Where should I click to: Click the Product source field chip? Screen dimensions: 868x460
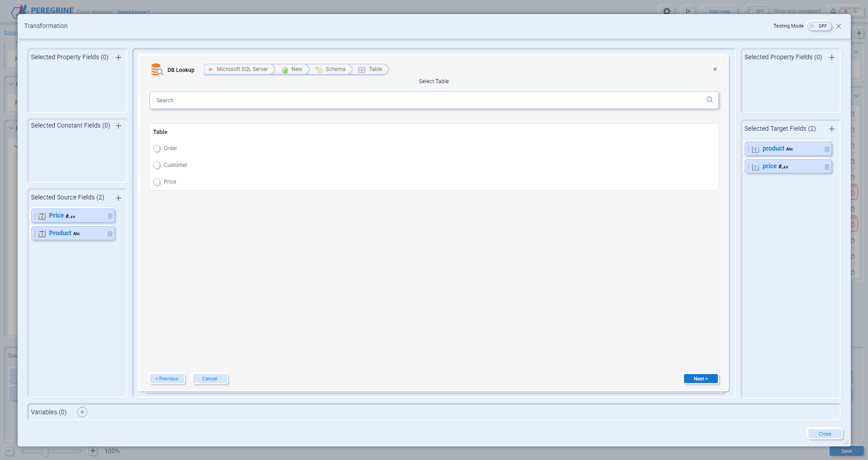(x=73, y=233)
